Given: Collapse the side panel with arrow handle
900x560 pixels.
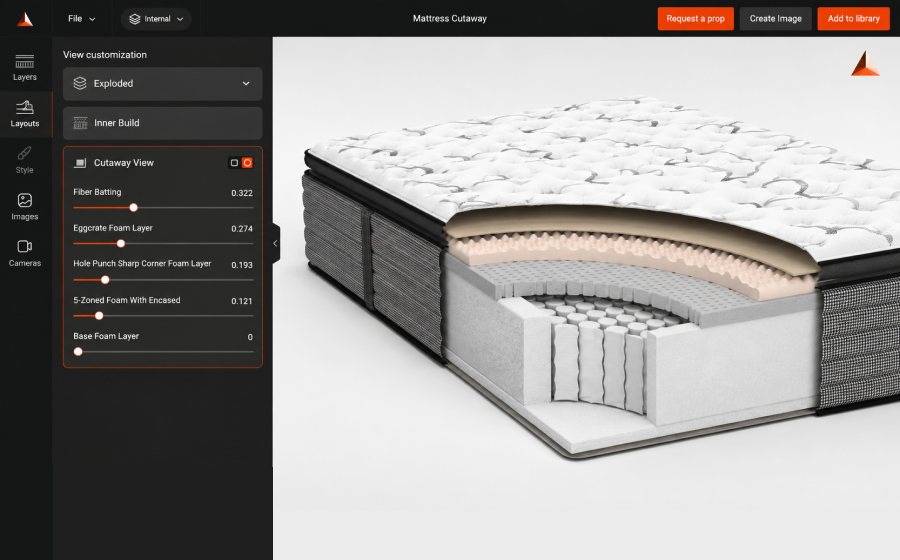Looking at the screenshot, I should (x=276, y=243).
